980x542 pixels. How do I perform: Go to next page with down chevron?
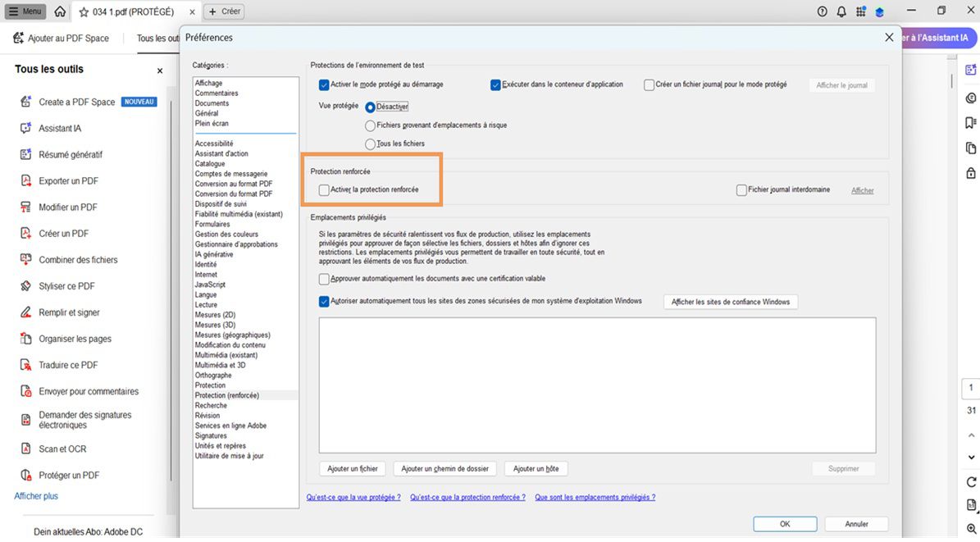pyautogui.click(x=971, y=457)
